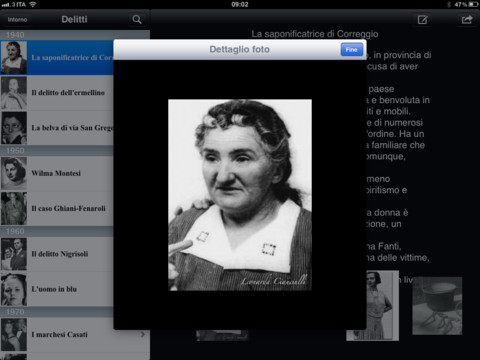The image size is (480, 360).
Task: Jump to the 1950 section header
Action: pos(57,151)
